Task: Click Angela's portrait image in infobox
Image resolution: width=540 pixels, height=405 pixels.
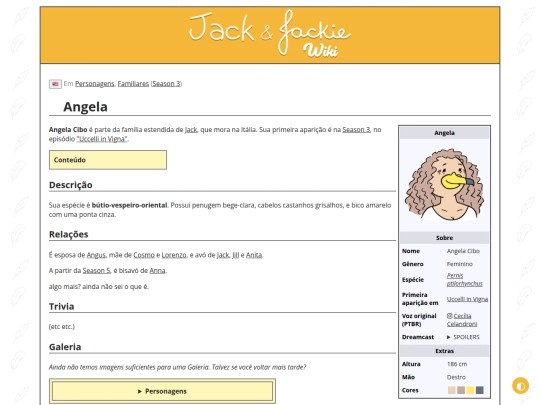Action: pyautogui.click(x=444, y=185)
